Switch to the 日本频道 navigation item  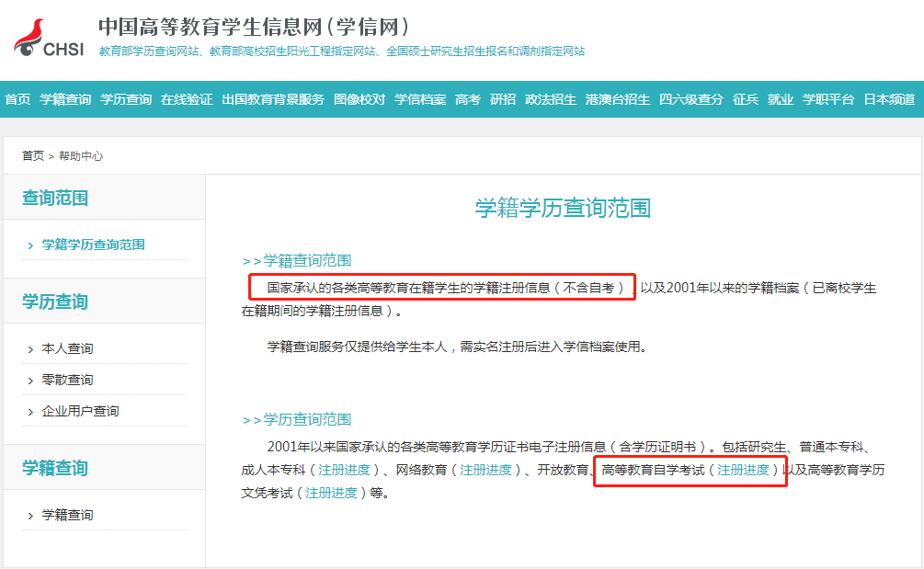pyautogui.click(x=889, y=99)
